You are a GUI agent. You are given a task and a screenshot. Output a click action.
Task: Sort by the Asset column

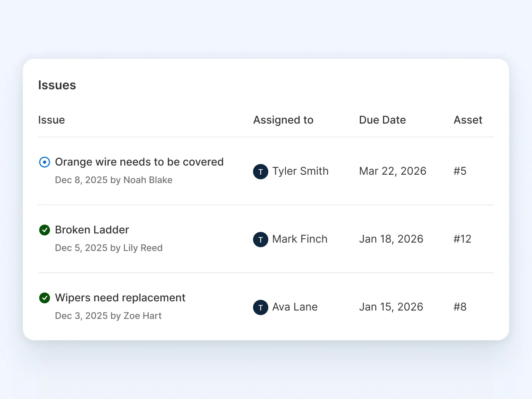pos(468,120)
